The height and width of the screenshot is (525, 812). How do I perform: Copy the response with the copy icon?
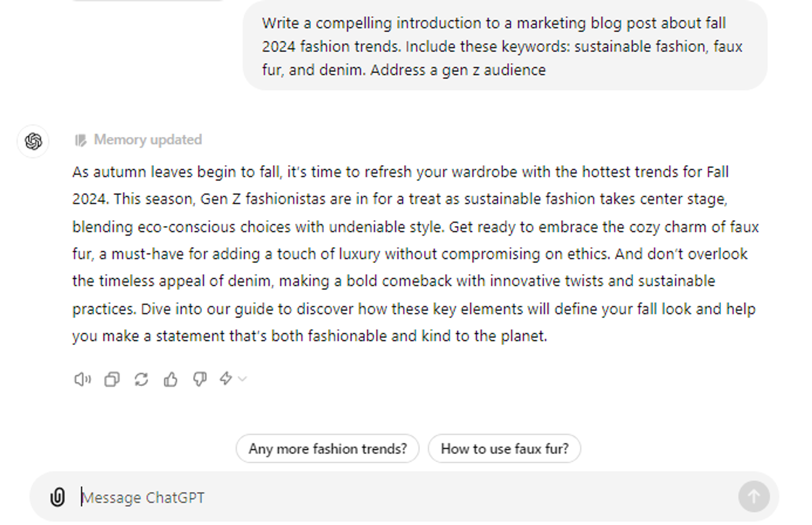pyautogui.click(x=112, y=379)
